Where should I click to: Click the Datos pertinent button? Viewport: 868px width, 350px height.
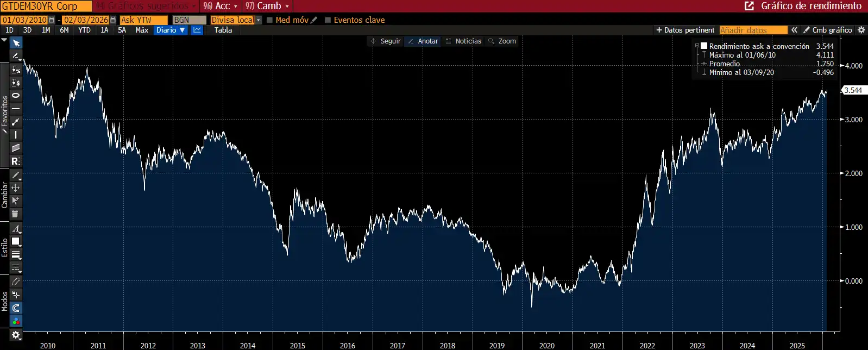pyautogui.click(x=685, y=30)
